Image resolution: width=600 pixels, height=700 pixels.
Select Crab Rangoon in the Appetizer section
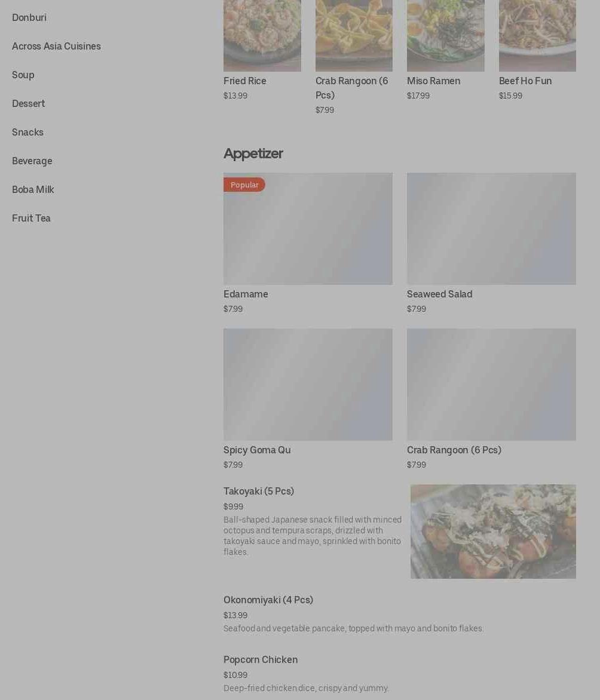491,399
